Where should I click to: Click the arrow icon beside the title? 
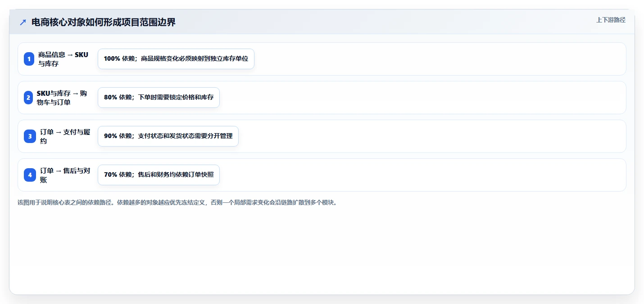23,22
